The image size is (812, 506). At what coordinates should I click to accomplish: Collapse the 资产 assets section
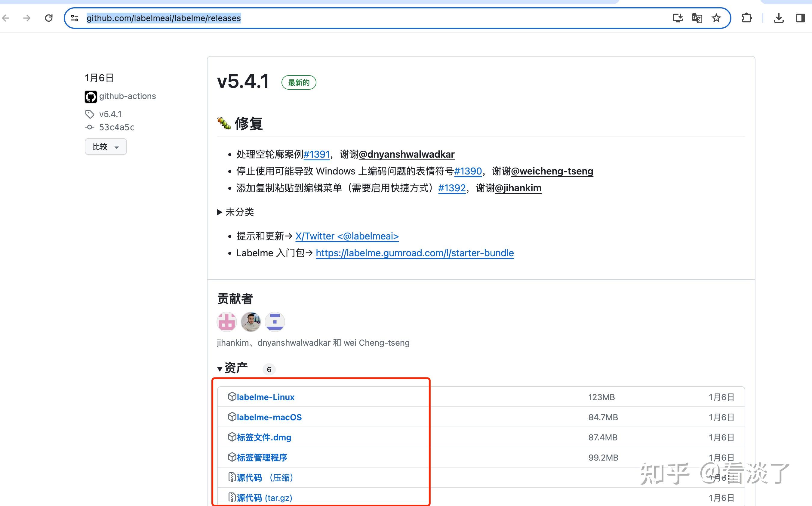click(x=220, y=369)
